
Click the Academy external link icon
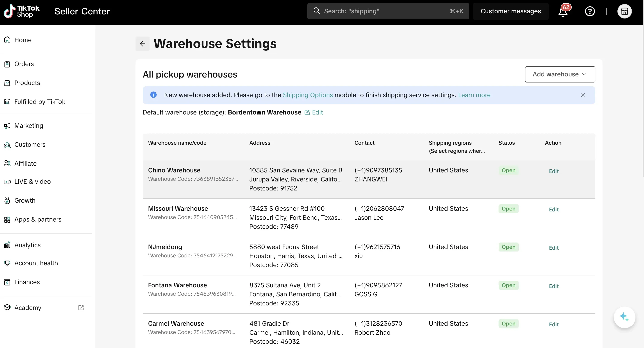(x=81, y=307)
